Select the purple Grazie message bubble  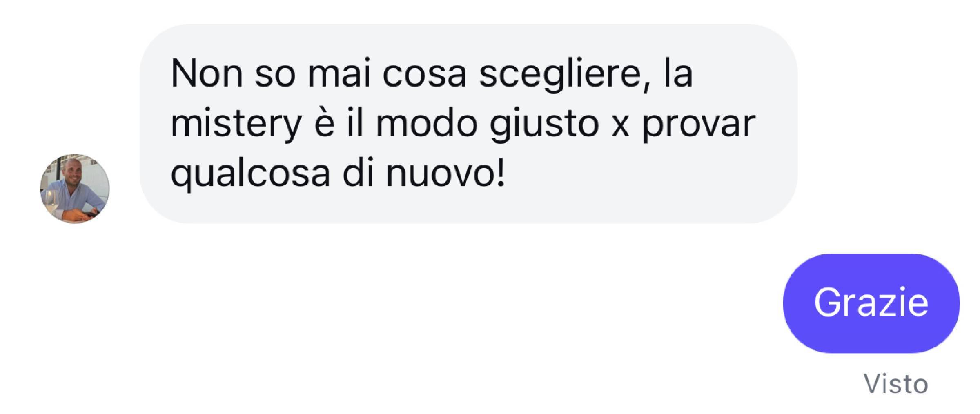click(x=871, y=303)
